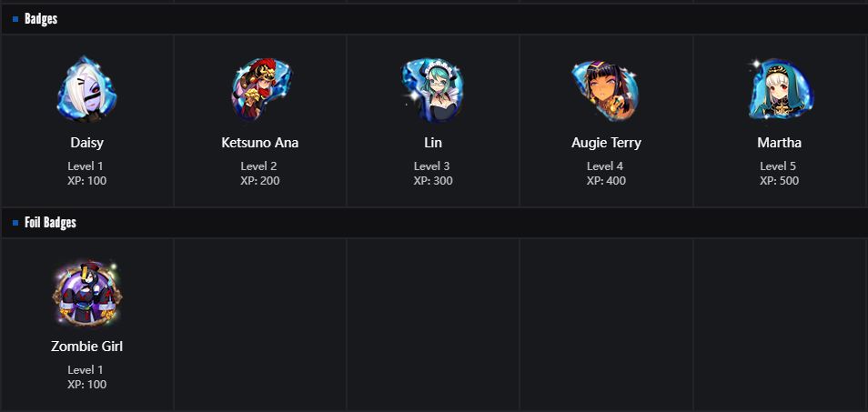Select the Lin badge title

click(433, 143)
